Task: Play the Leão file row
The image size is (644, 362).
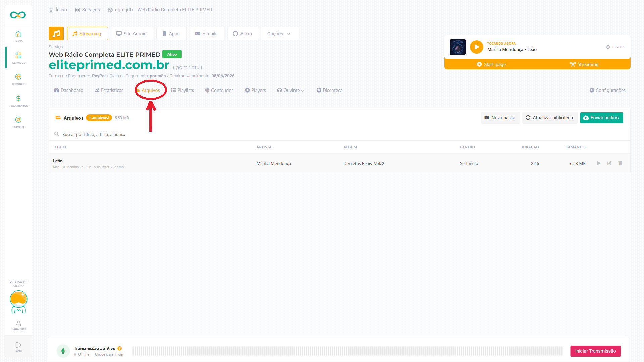Action: click(598, 163)
